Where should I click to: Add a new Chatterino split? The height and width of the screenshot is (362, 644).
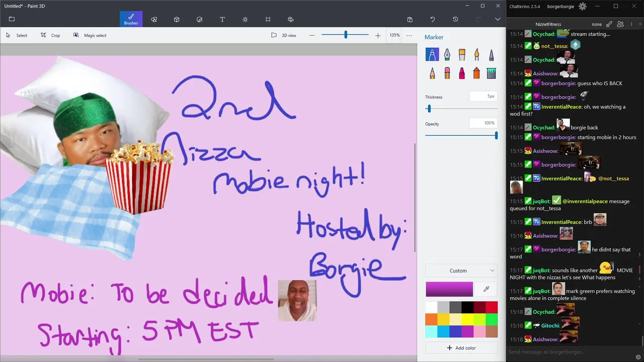point(640,24)
